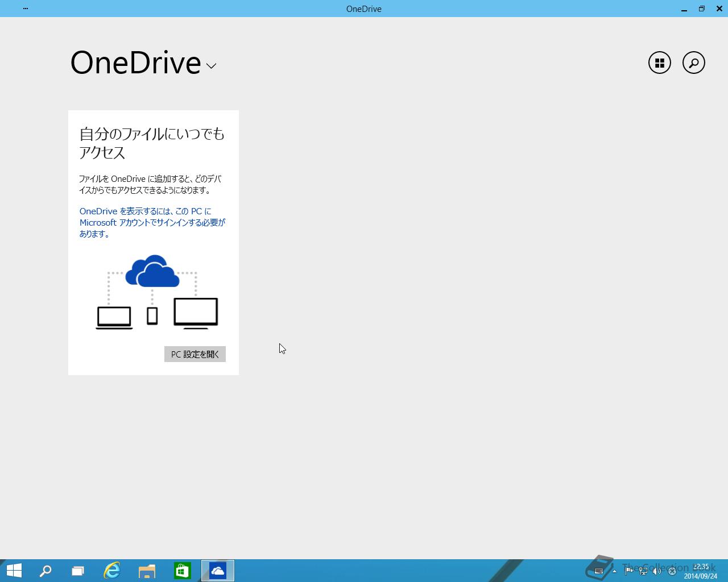Open the volume speaker tray icon
This screenshot has width=728, height=582.
(657, 571)
